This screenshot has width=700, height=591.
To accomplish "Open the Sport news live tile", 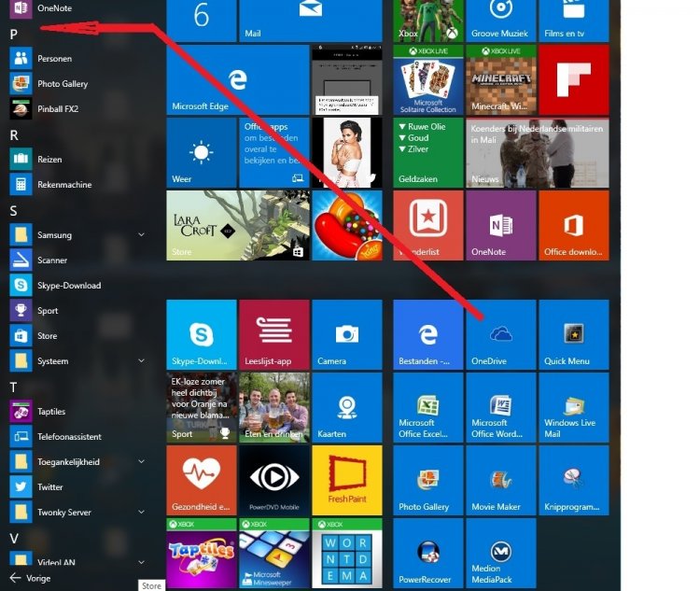I will tap(202, 407).
